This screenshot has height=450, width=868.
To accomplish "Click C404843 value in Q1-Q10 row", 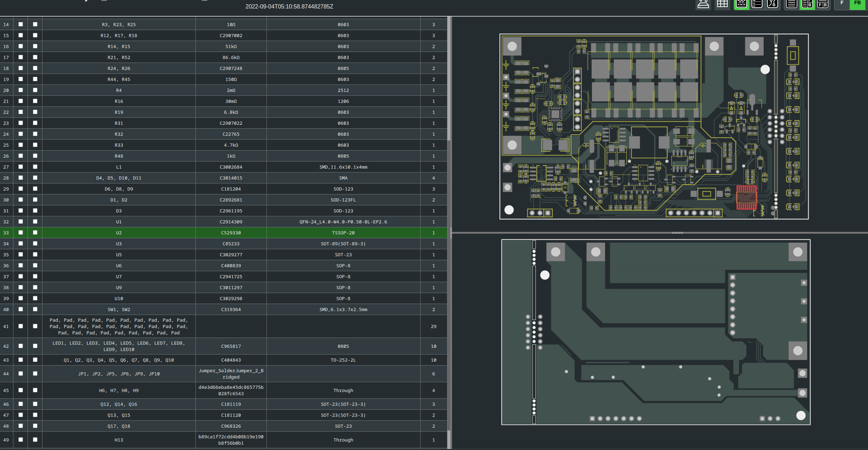I will [x=231, y=360].
